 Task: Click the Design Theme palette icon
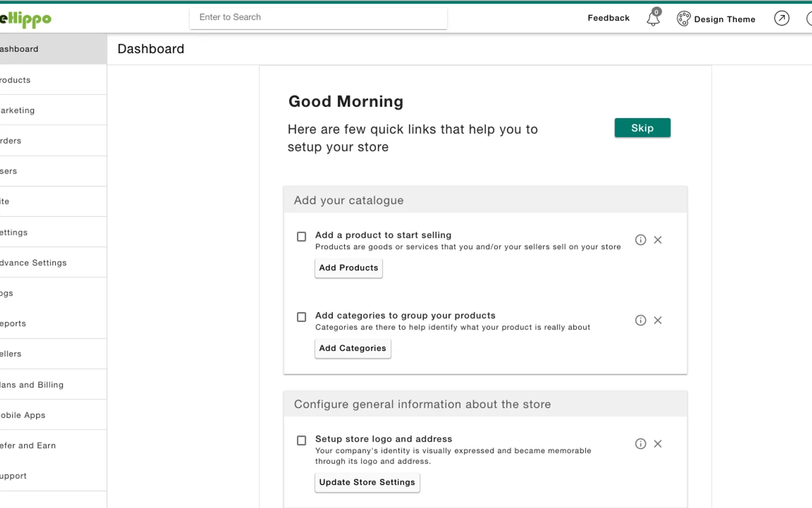point(684,19)
